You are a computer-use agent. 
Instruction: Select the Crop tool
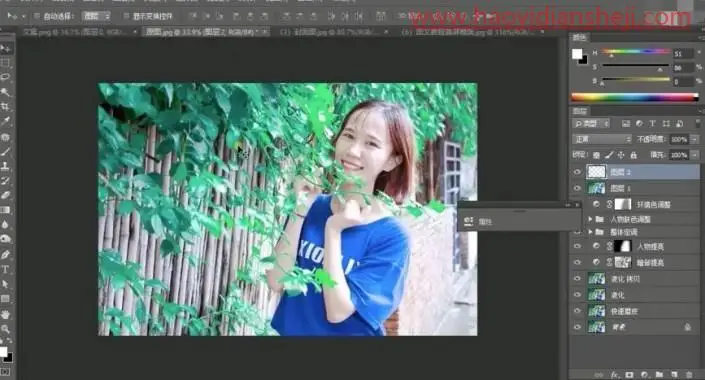pos(5,107)
